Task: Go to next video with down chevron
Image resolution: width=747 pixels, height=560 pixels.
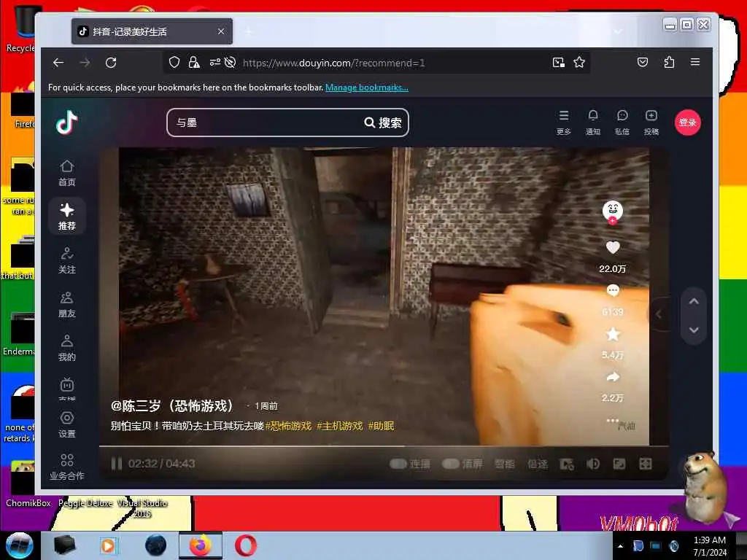Action: click(694, 330)
